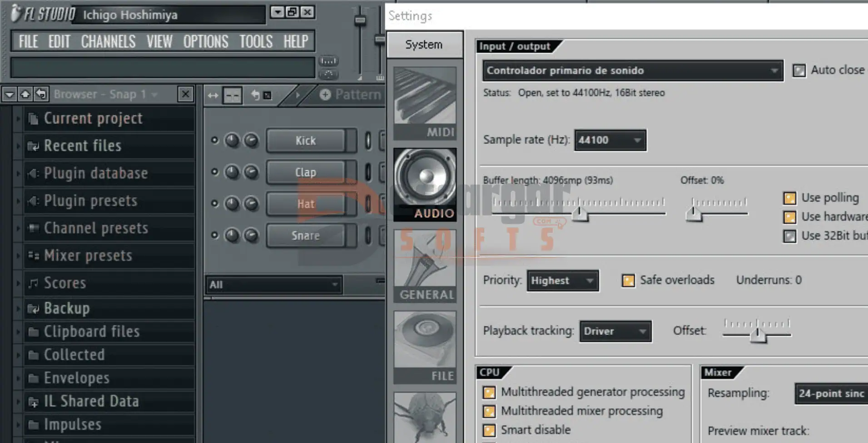Toggle the Use polling checkbox
Screen dimensions: 868x443
click(x=790, y=198)
